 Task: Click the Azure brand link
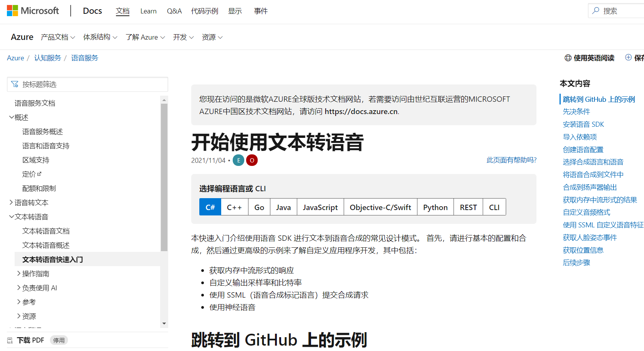click(22, 37)
